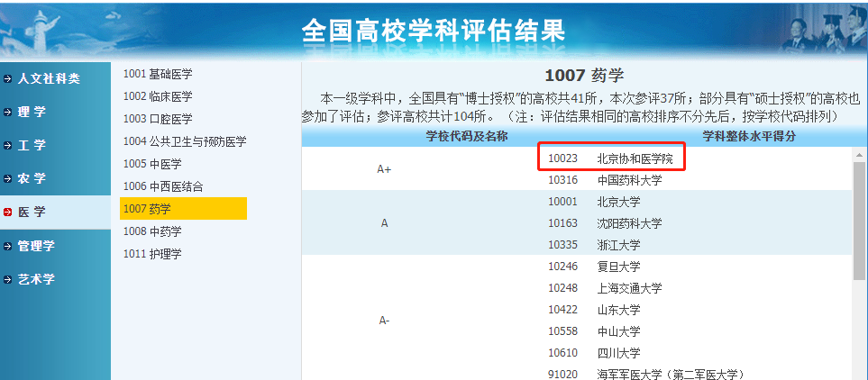Click the arrow icon beside 工学
This screenshot has height=380, width=868.
coord(8,146)
